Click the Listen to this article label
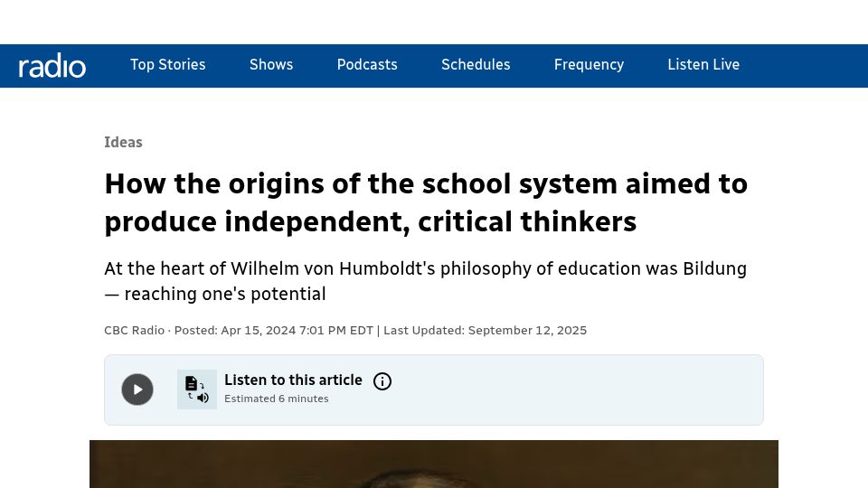Image resolution: width=868 pixels, height=488 pixels. [x=293, y=380]
